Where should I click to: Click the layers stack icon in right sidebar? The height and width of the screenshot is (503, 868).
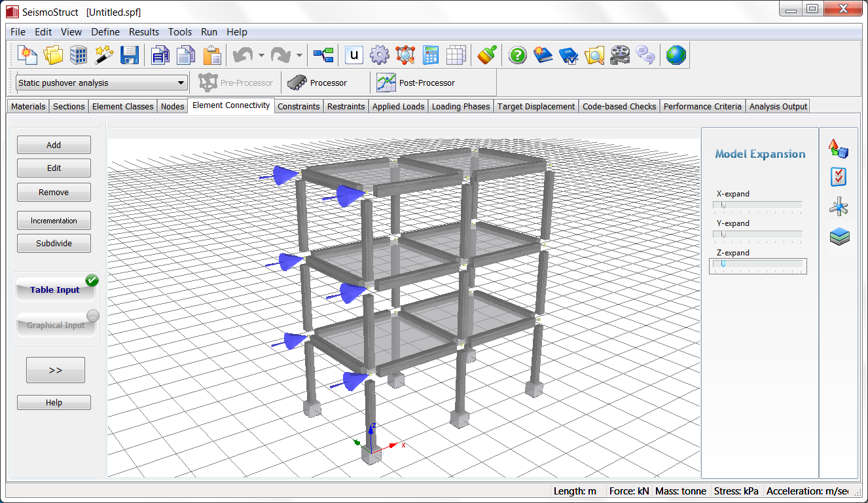tap(839, 236)
